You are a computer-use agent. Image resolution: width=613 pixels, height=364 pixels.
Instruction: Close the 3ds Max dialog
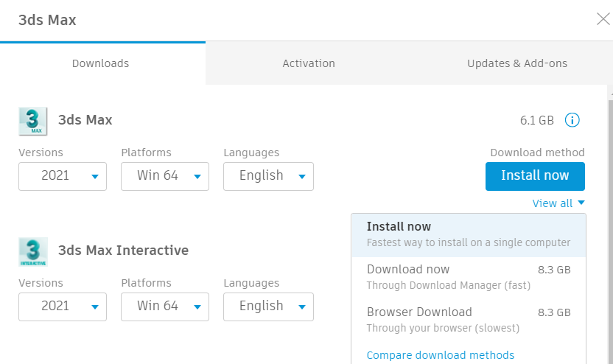coord(603,18)
